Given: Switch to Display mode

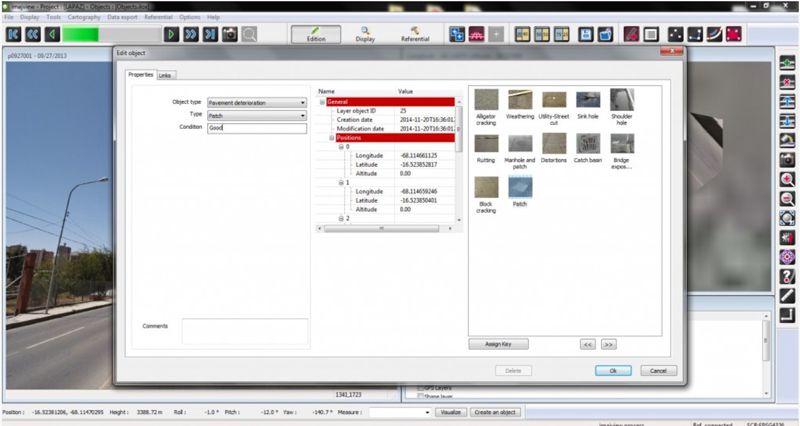Looking at the screenshot, I should point(365,35).
